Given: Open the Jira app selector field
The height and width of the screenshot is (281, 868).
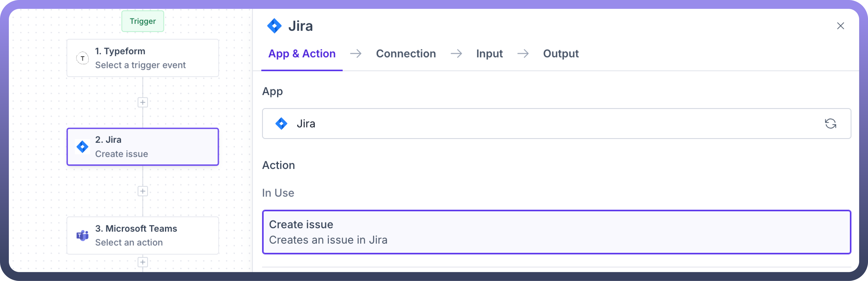Looking at the screenshot, I should tap(539, 124).
